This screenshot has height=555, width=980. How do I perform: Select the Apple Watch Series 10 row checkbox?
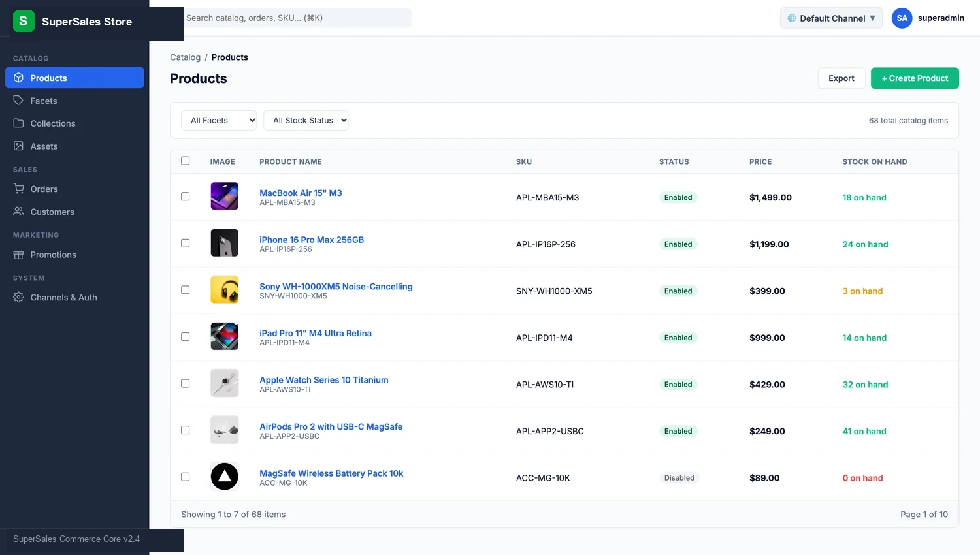coord(186,383)
